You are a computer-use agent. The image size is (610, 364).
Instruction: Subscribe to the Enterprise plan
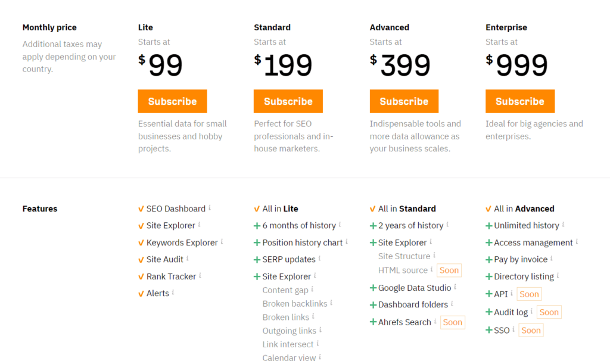(x=520, y=101)
